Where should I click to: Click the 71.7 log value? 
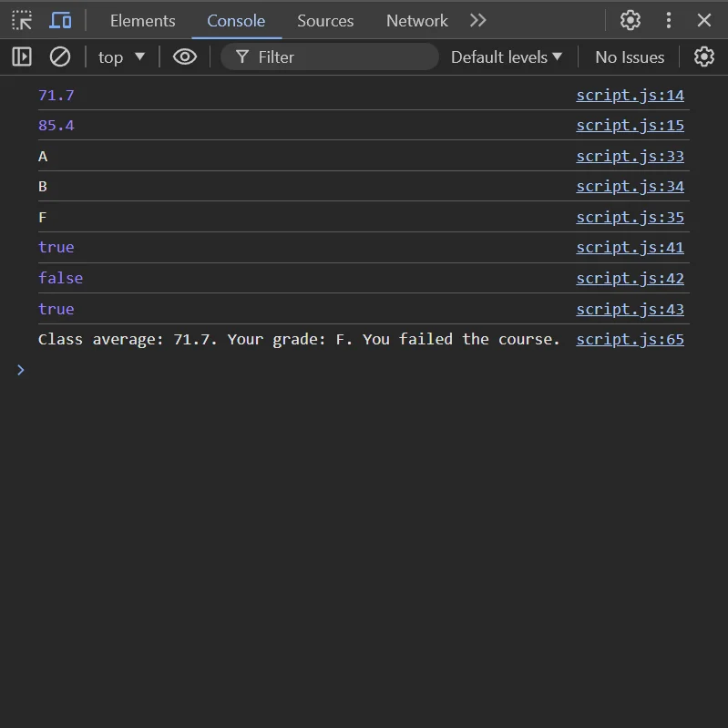click(56, 95)
